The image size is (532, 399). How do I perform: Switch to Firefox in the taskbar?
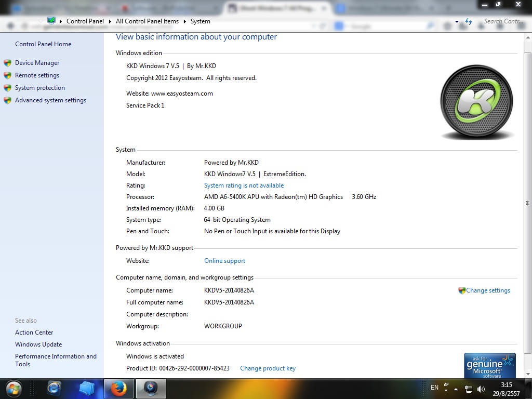tap(119, 389)
